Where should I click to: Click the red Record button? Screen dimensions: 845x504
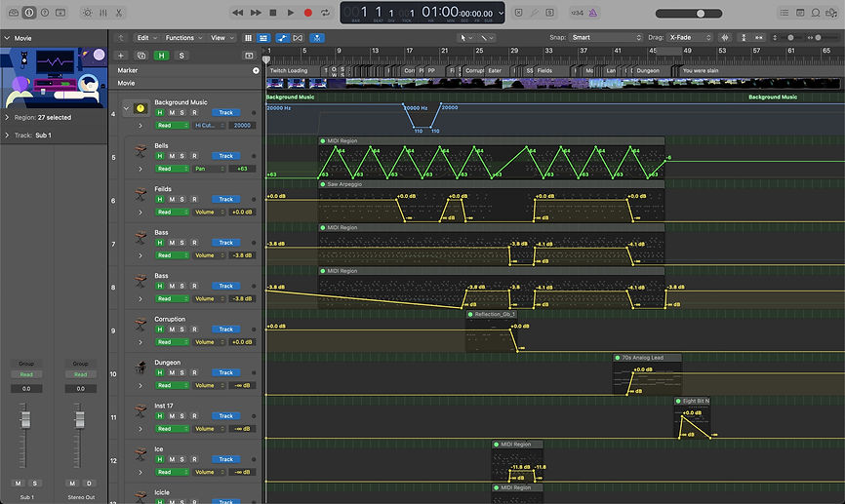(307, 13)
